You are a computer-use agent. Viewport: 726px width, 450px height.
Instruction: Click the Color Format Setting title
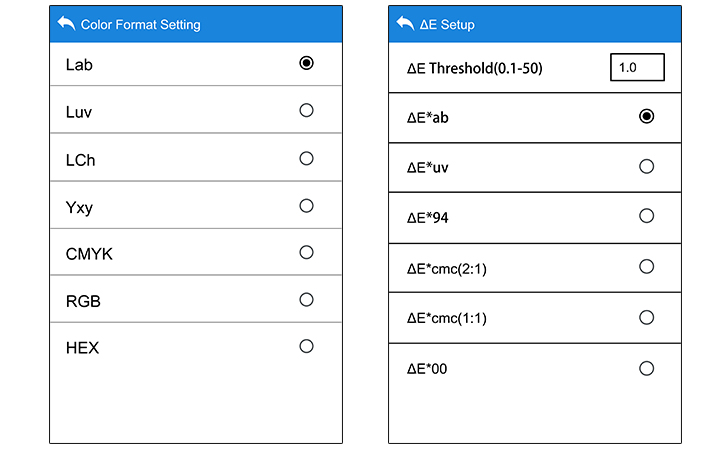pos(140,24)
